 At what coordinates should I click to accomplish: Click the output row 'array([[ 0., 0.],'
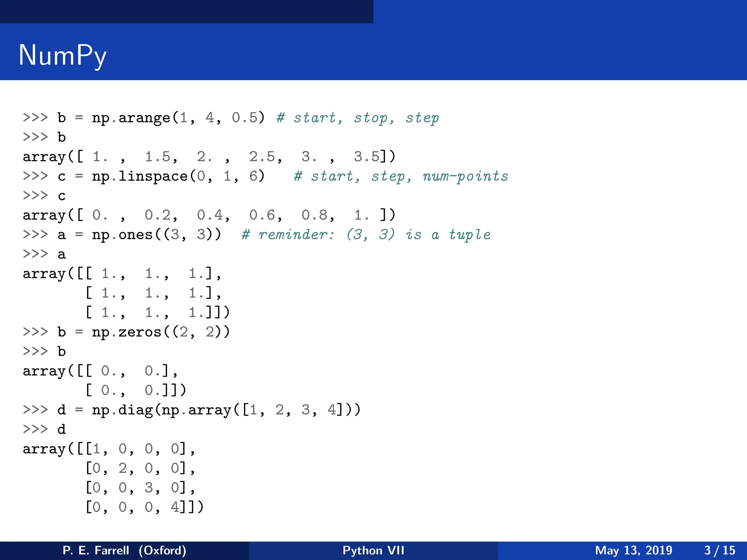coord(100,371)
